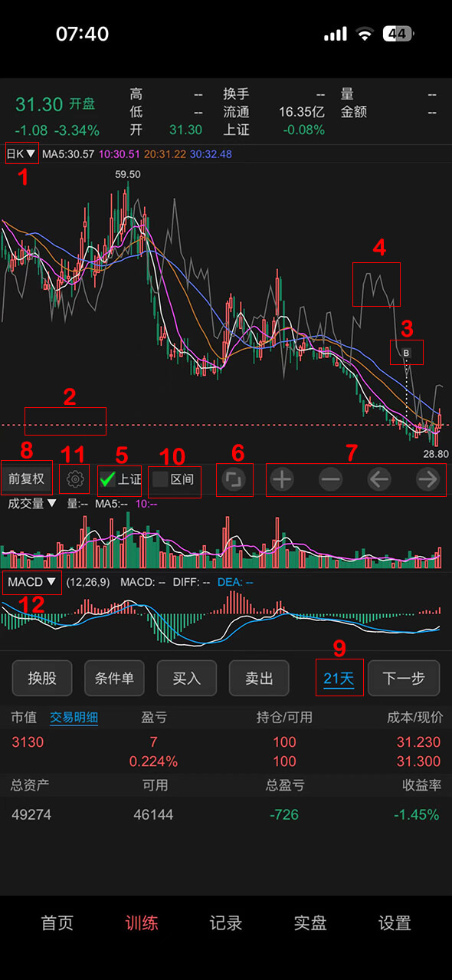Open the 日K period dropdown
Viewport: 452px width, 980px height.
[x=21, y=153]
